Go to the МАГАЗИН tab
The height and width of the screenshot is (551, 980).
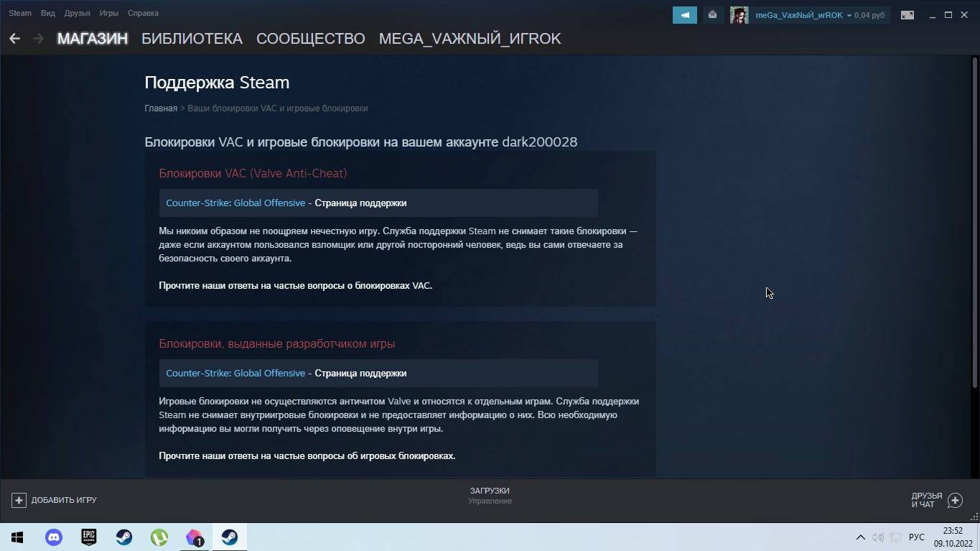point(93,39)
